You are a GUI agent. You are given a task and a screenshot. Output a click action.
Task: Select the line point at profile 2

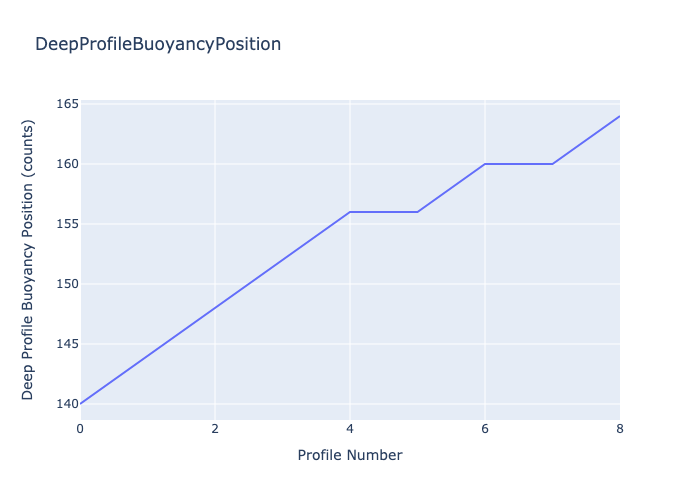pyautogui.click(x=215, y=308)
